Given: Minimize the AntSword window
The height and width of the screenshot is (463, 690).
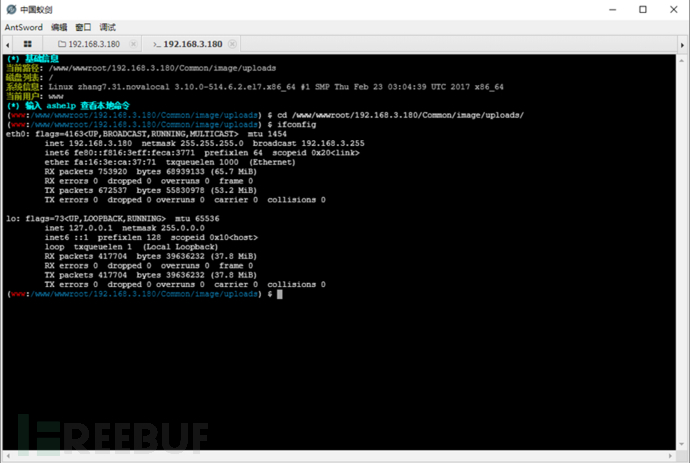Looking at the screenshot, I should [613, 9].
